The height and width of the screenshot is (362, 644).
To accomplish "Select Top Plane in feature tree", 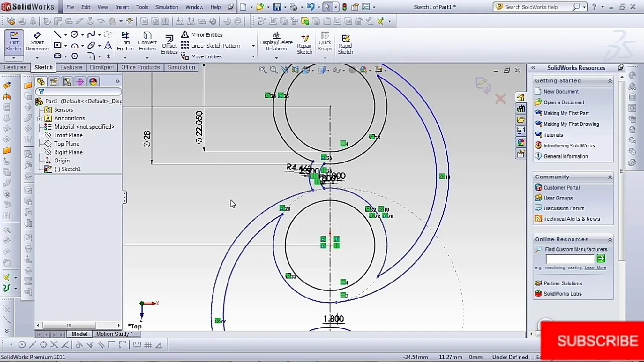I will [x=66, y=144].
